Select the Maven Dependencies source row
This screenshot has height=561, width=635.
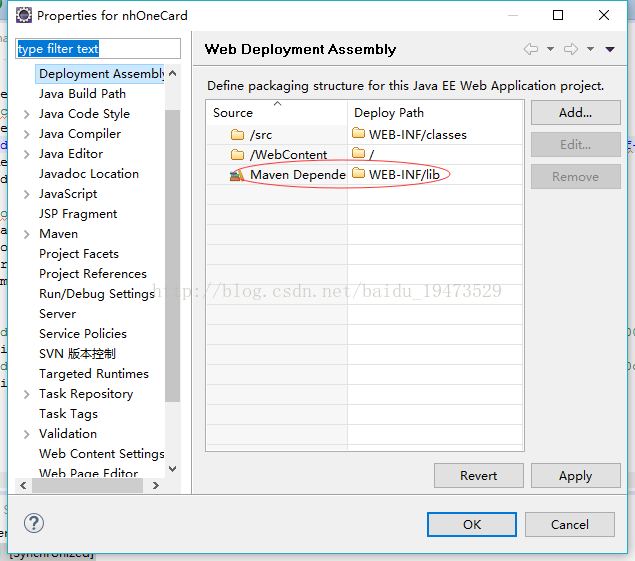point(277,175)
